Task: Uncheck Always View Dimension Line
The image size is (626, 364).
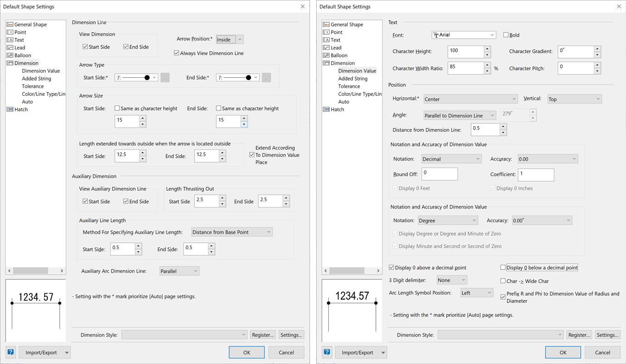Action: pyautogui.click(x=176, y=53)
